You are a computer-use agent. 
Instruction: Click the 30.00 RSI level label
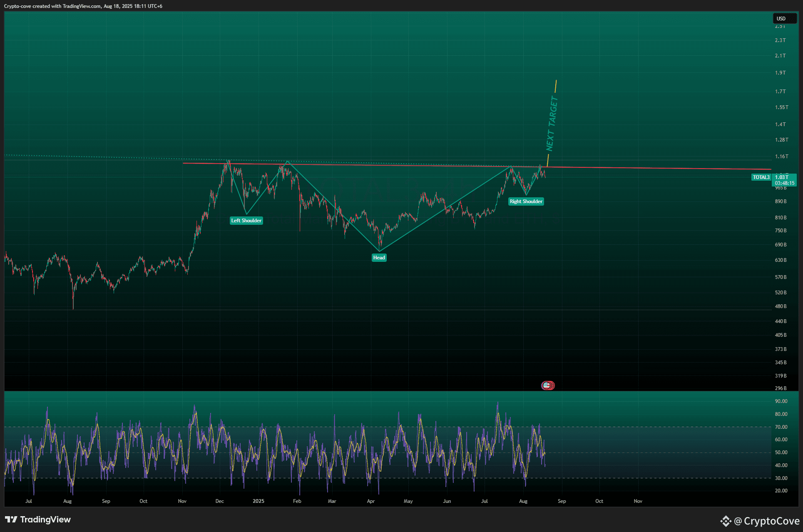(781, 478)
